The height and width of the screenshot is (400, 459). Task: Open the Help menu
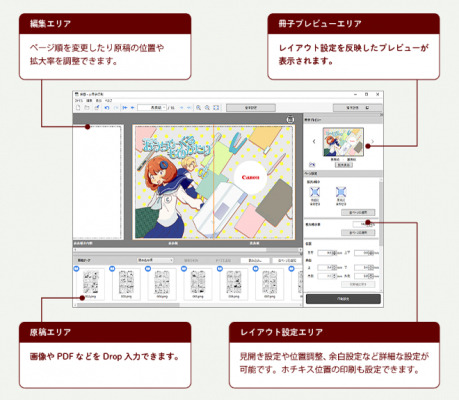click(109, 100)
